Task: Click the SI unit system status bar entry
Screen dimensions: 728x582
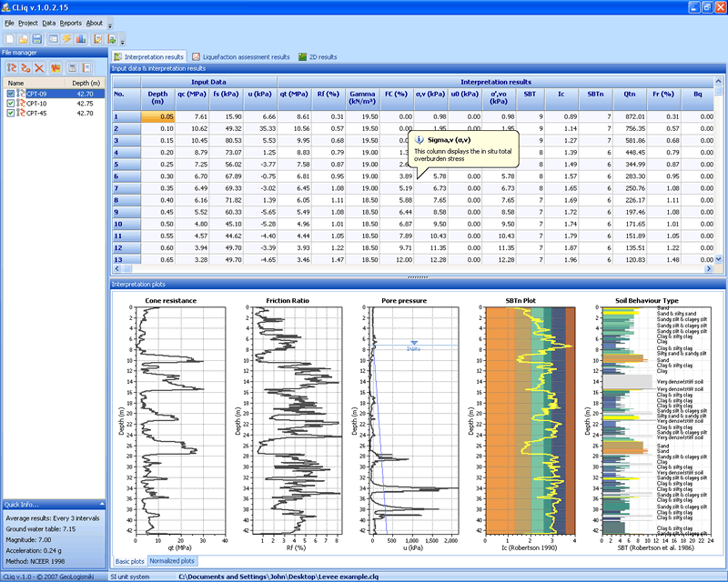Action: (130, 577)
